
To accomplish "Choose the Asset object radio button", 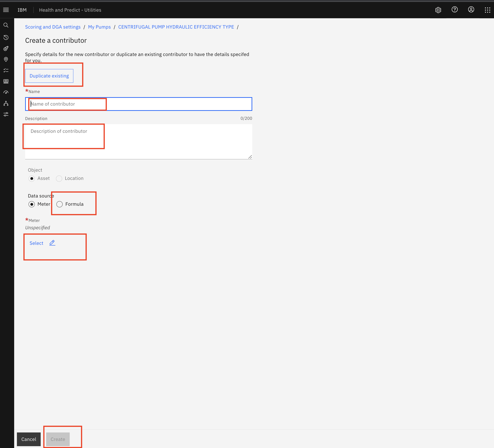I will coord(32,179).
